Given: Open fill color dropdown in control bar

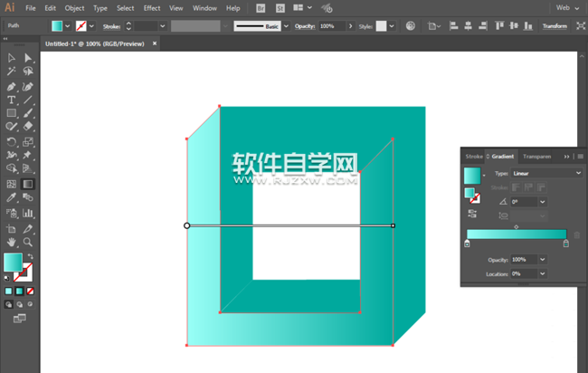Looking at the screenshot, I should pos(68,26).
